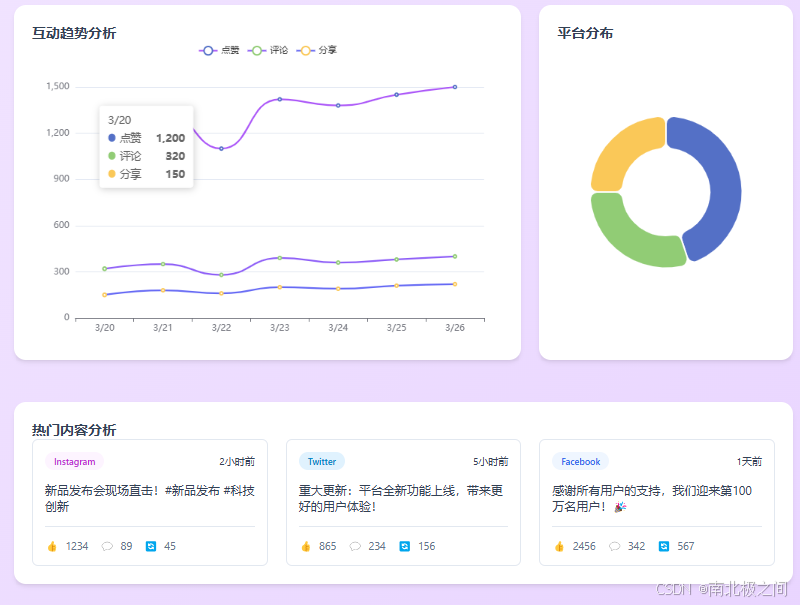Click the 评论 data point at 3/20
800x605 pixels.
[x=105, y=268]
